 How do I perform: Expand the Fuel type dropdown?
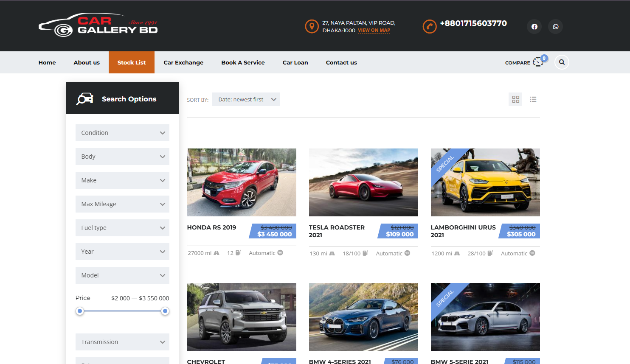click(x=122, y=228)
